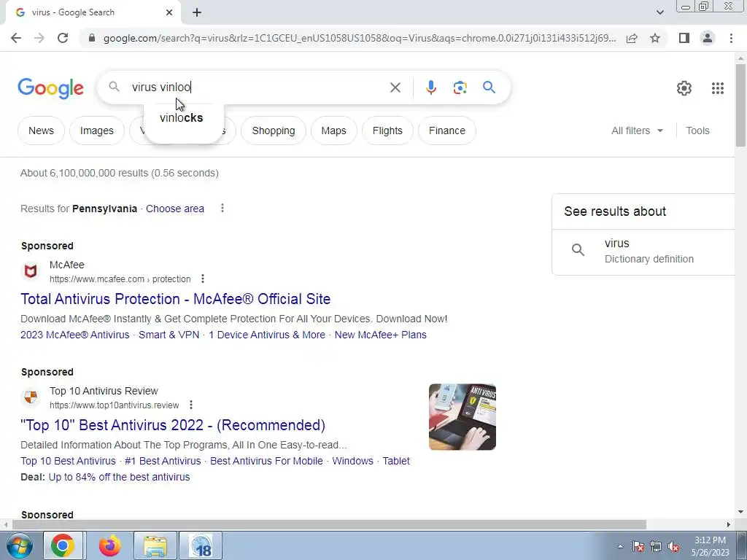Click the New McAfee+ Plans sitelink
The image size is (747, 560).
380,335
